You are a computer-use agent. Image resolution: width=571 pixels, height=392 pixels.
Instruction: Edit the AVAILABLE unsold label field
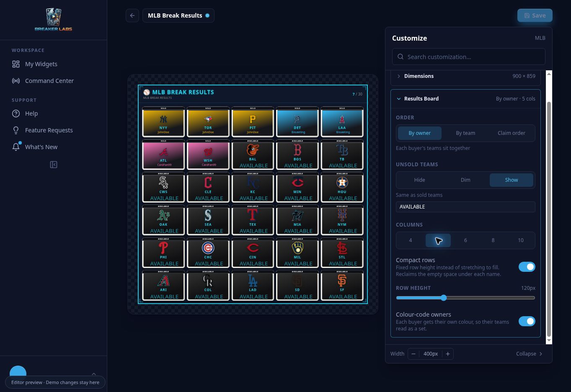(x=465, y=207)
